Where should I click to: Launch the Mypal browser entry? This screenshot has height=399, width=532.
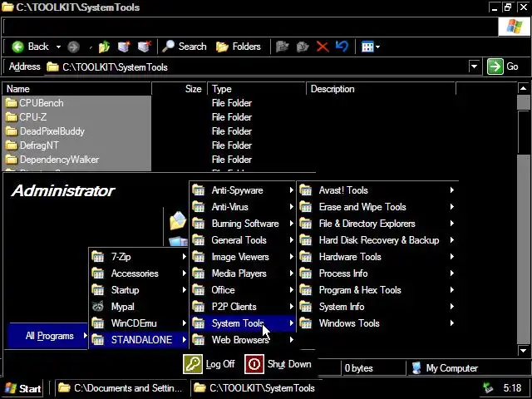139,307
